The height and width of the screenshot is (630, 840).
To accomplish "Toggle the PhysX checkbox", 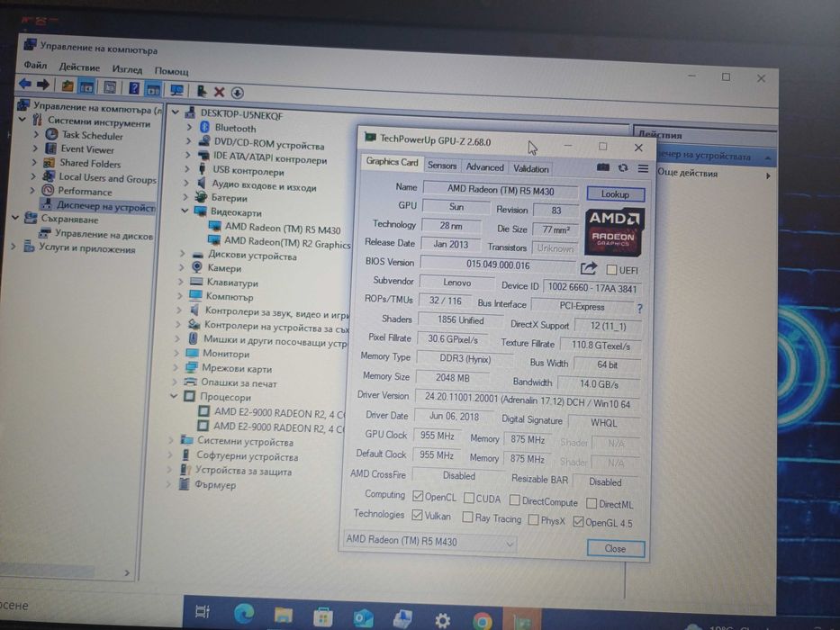I will [533, 519].
